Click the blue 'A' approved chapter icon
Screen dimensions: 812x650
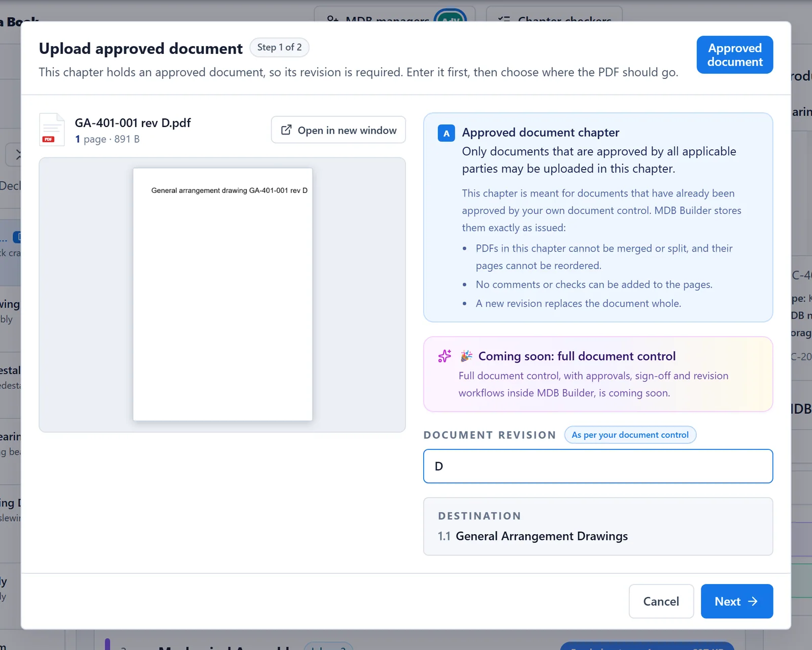[x=446, y=134]
